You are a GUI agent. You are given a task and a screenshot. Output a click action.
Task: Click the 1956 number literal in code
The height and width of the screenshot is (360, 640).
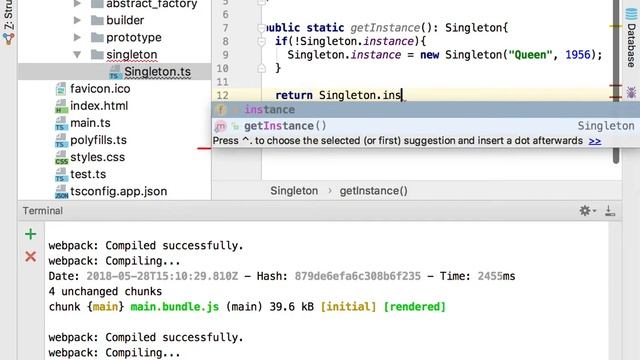[578, 55]
